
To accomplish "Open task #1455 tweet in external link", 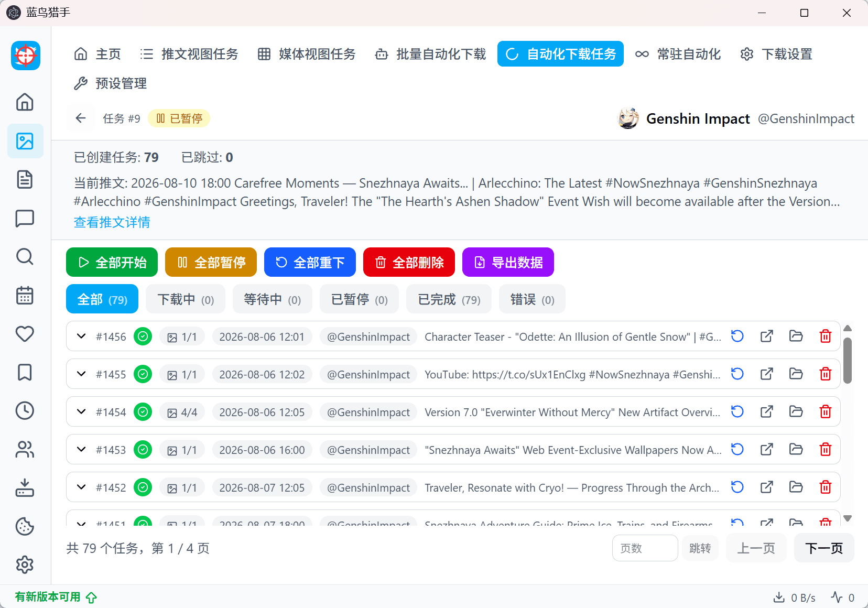I will [x=767, y=374].
